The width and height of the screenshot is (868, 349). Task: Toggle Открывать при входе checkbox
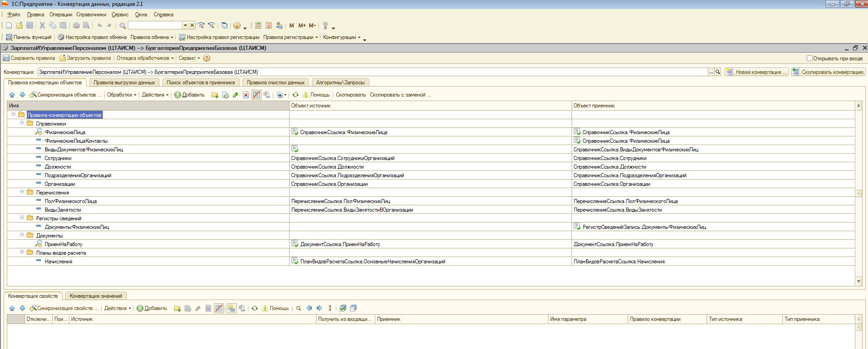[x=810, y=58]
